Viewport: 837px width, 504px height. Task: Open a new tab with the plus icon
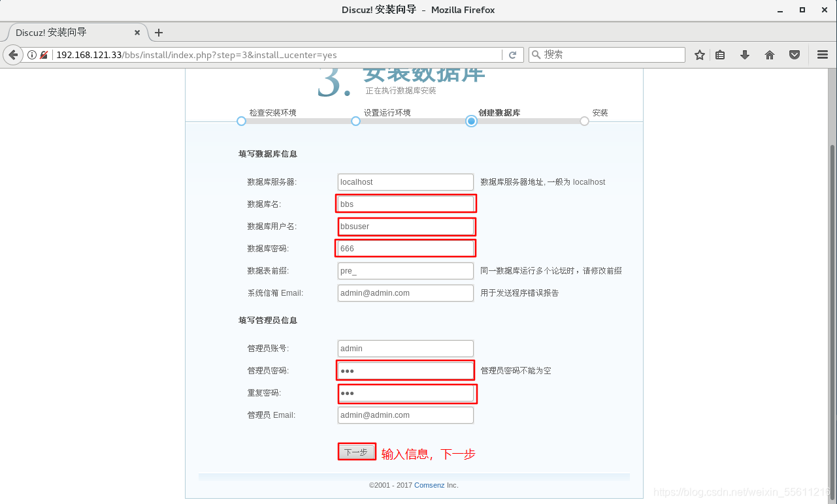tap(159, 33)
